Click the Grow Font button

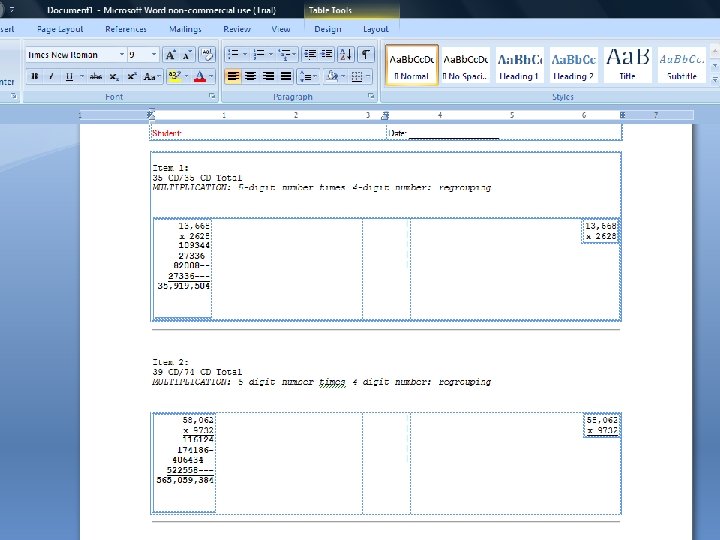click(170, 55)
